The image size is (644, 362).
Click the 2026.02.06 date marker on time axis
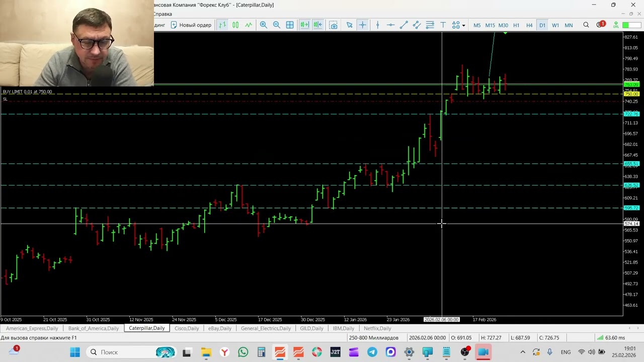441,319
